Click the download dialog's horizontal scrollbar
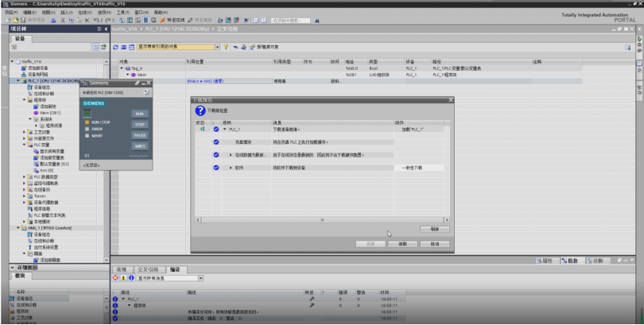This screenshot has height=325, width=644. (x=321, y=220)
